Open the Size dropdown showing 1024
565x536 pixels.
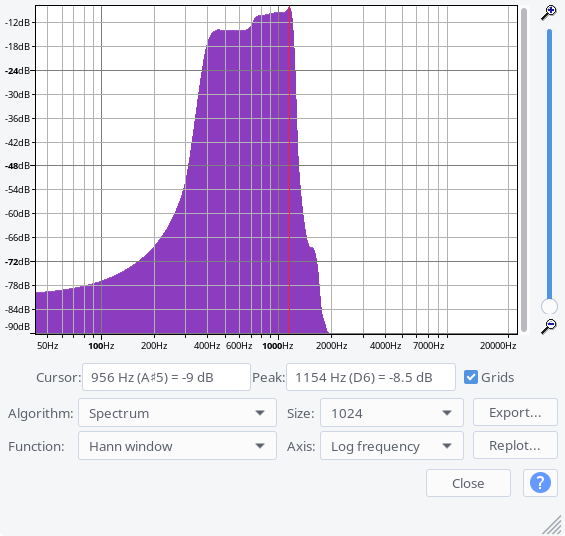392,413
